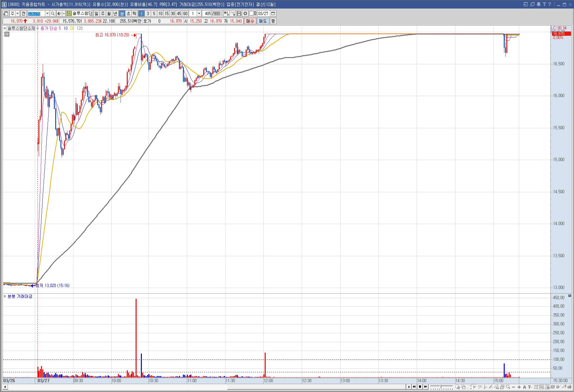The height and width of the screenshot is (392, 574).
Task: Switch to monthly 월 chart tab
Action: coord(109,13)
